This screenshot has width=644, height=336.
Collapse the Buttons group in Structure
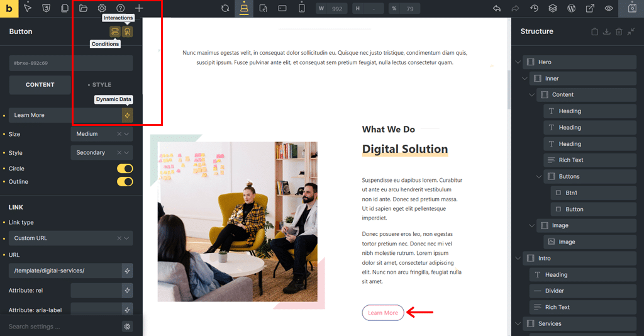(x=538, y=177)
